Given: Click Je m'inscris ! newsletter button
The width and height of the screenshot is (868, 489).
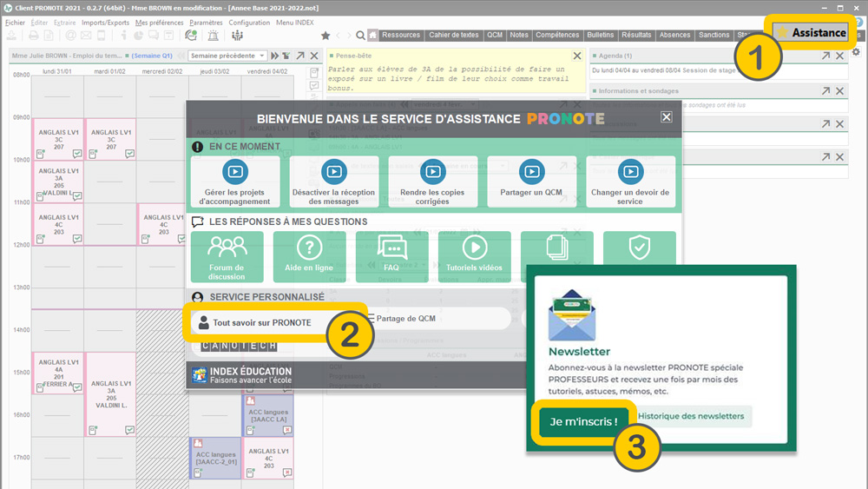Looking at the screenshot, I should coord(583,421).
